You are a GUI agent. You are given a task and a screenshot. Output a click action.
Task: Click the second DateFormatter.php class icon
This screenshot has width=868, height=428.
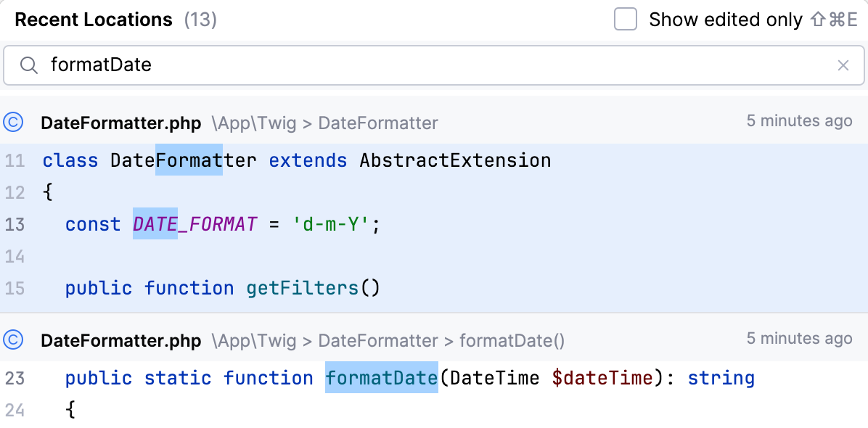13,339
